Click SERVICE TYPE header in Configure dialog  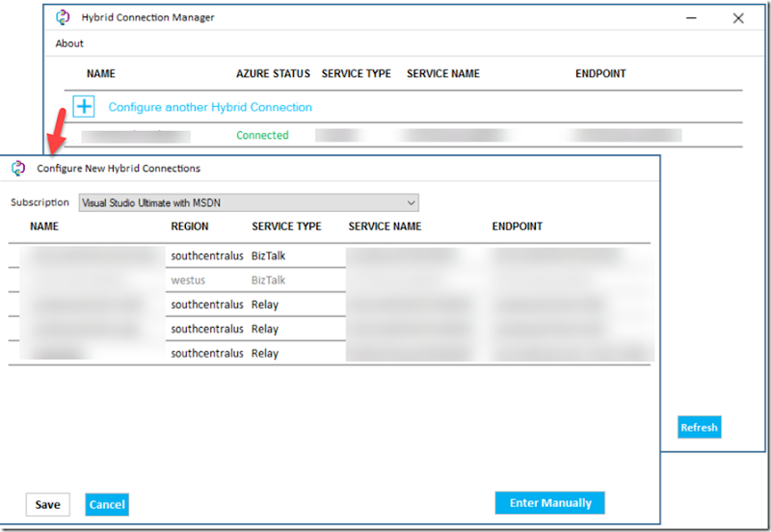coord(286,226)
